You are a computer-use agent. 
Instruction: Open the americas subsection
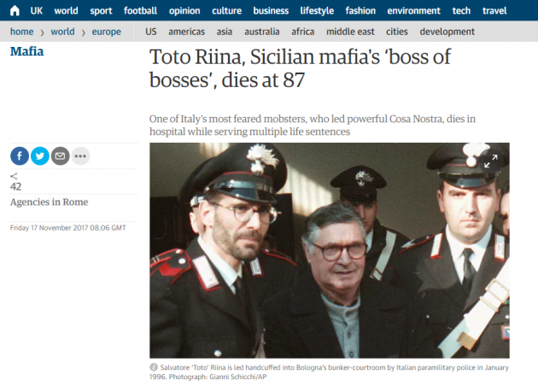pos(186,32)
